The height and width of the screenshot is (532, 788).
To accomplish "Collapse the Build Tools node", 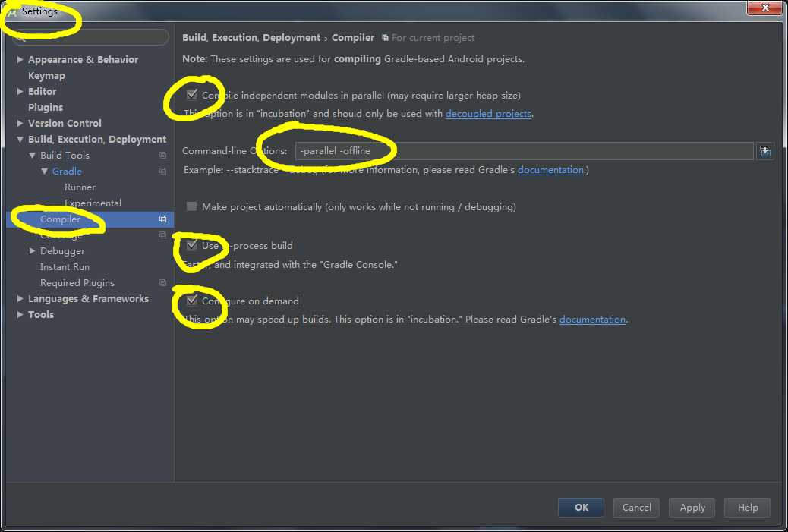I will click(x=32, y=156).
